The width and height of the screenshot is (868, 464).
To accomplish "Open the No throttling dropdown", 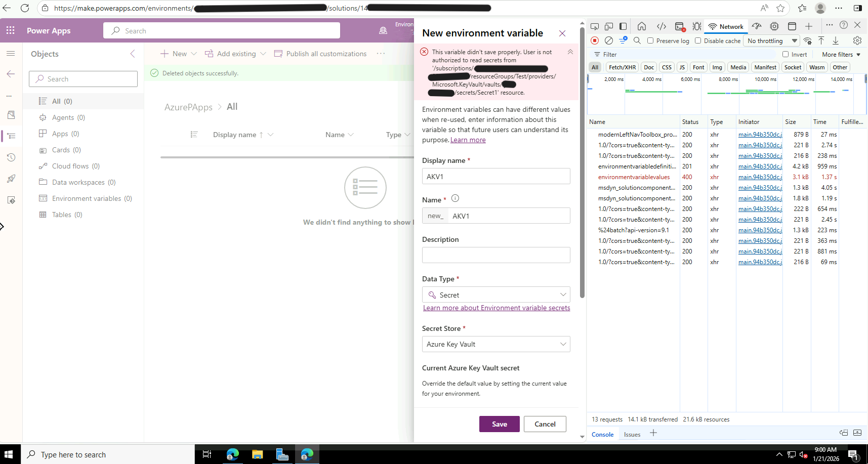I will point(771,40).
